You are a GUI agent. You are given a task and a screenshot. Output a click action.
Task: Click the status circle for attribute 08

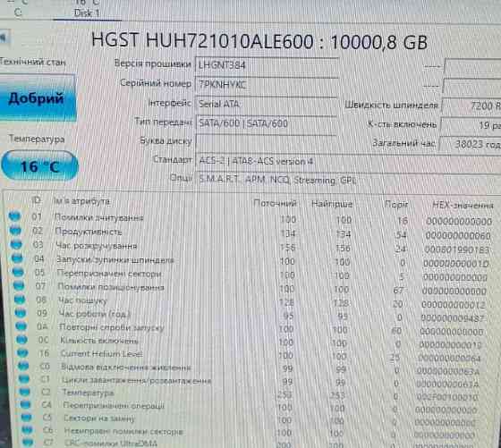(x=20, y=300)
